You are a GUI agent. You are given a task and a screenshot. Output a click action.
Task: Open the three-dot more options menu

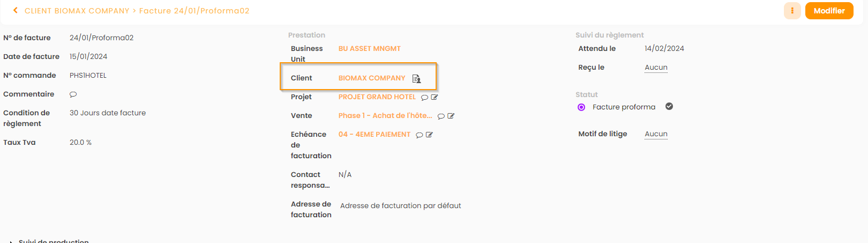pos(792,11)
